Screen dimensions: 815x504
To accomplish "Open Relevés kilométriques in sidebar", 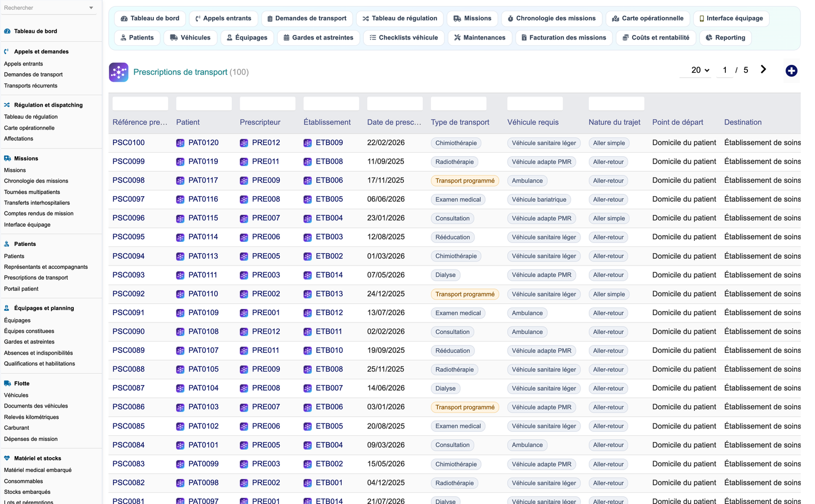I will pyautogui.click(x=32, y=417).
